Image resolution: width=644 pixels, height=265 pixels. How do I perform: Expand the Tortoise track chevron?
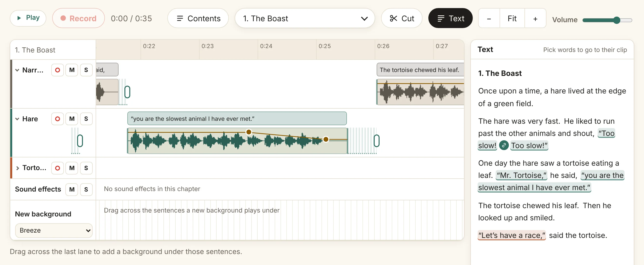(x=17, y=168)
